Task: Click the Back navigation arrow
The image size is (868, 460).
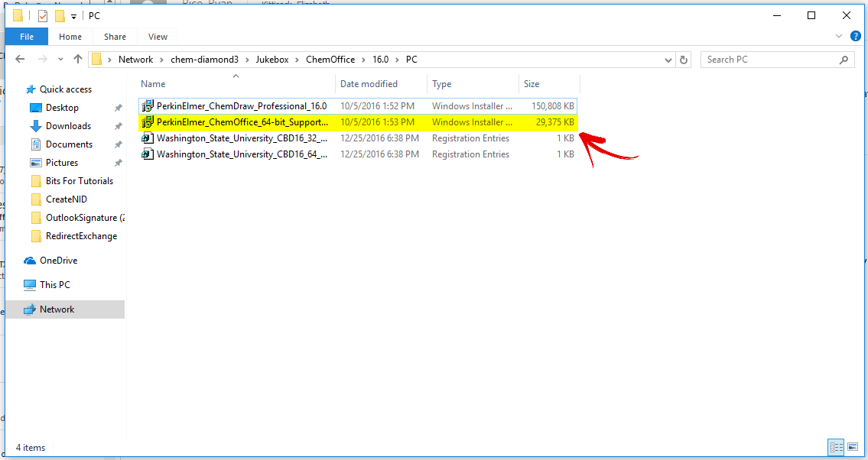Action: click(x=20, y=60)
